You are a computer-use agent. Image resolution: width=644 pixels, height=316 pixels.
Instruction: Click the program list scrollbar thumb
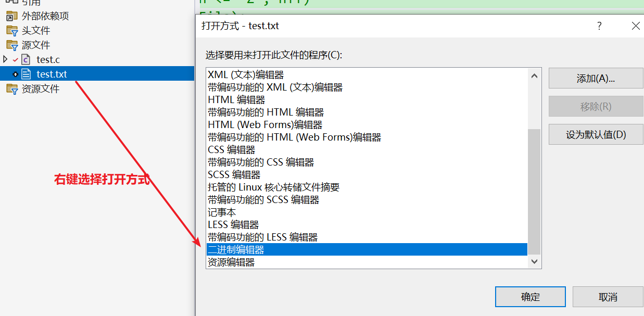pos(534,192)
